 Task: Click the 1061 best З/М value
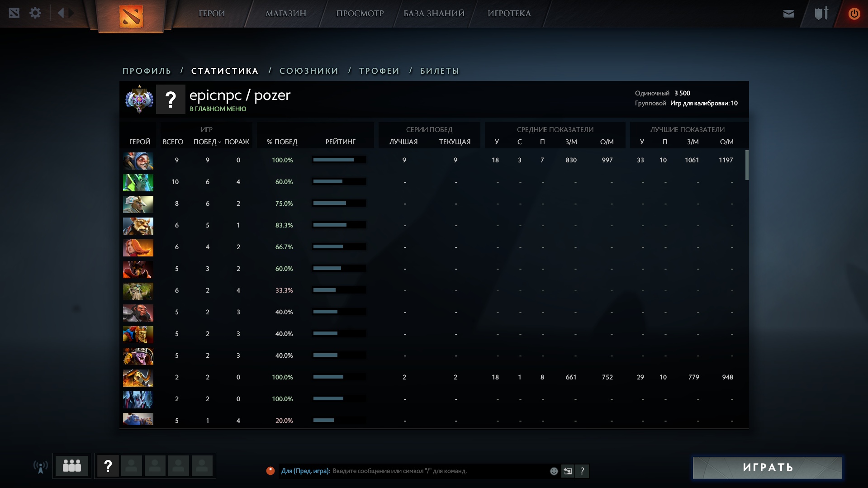pos(692,160)
